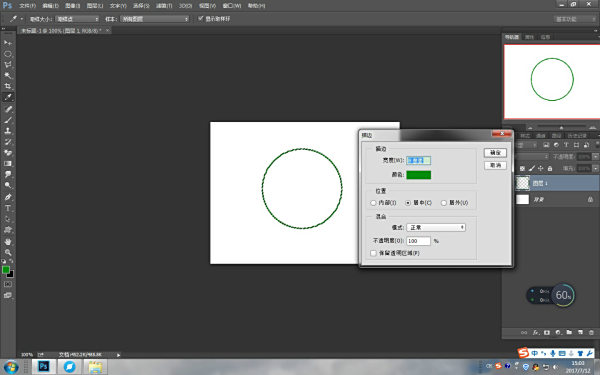Lock all layer attributes padlock icon
The width and height of the screenshot is (600, 375).
tap(550, 168)
